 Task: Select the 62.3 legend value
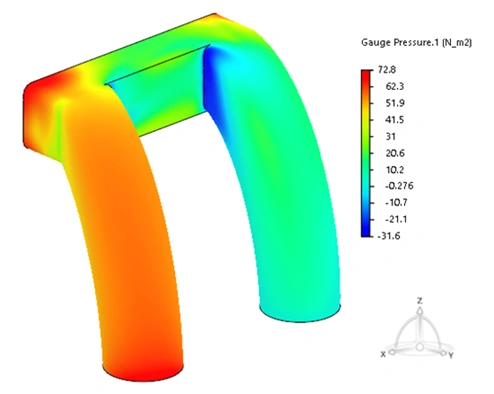(x=395, y=87)
